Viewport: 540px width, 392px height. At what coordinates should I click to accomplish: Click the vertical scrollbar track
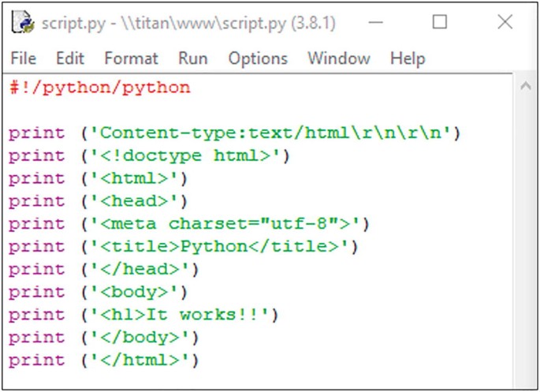526,237
